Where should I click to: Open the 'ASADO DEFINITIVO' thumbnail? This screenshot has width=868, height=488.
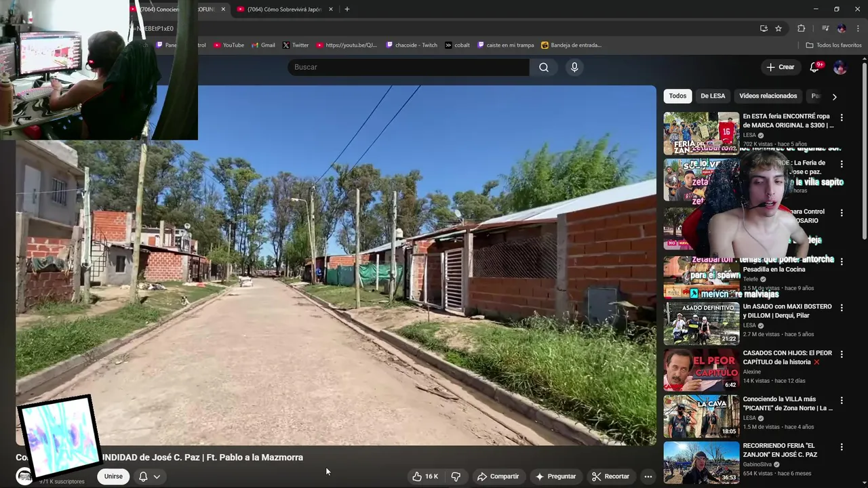click(701, 323)
